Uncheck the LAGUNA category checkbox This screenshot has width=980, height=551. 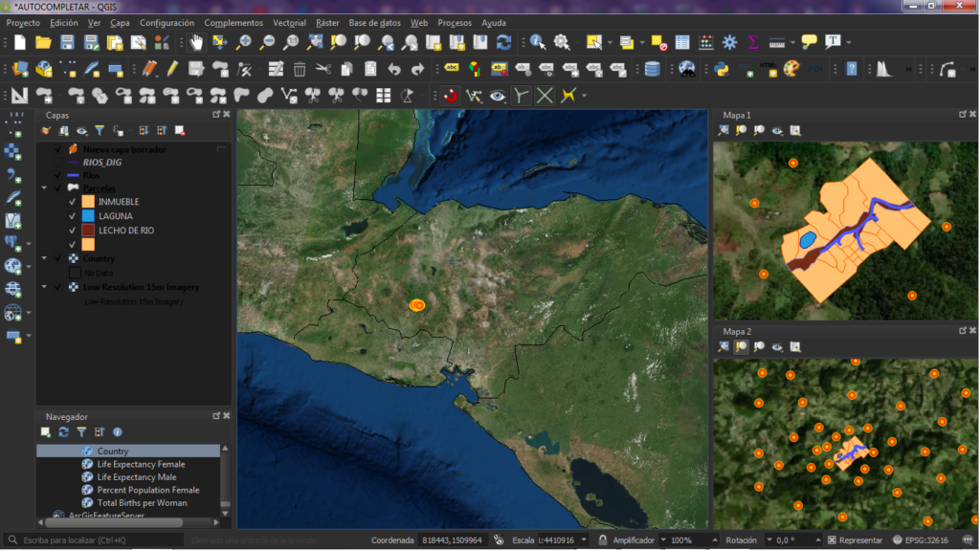73,216
